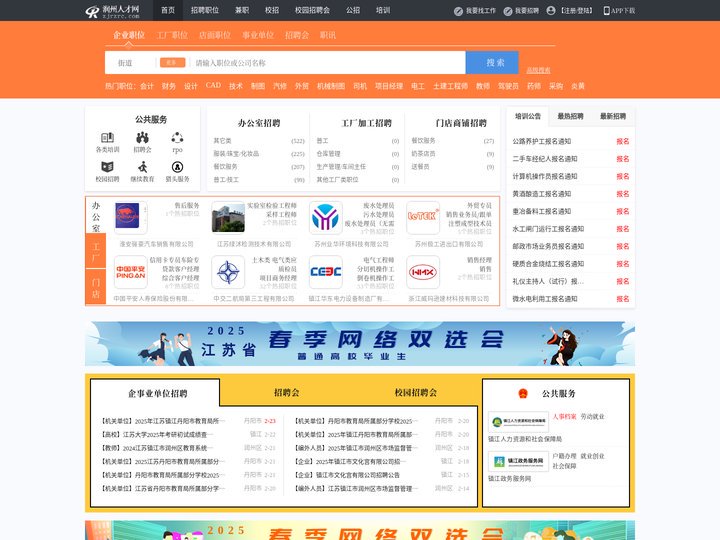The height and width of the screenshot is (540, 720).
Task: Switch to the 企事业单位招聘 tab
Action: (x=158, y=394)
